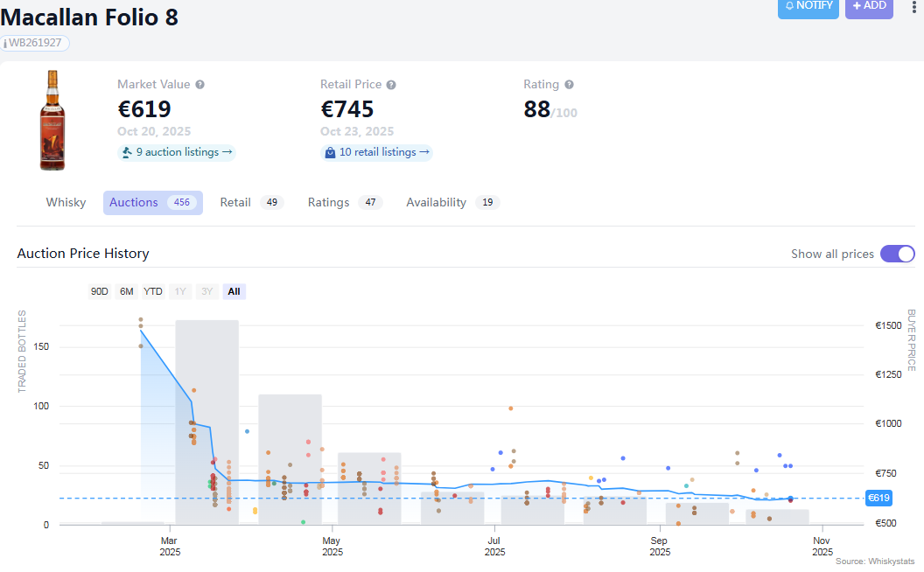Select the 6M time range
The height and width of the screenshot is (572, 924).
127,291
